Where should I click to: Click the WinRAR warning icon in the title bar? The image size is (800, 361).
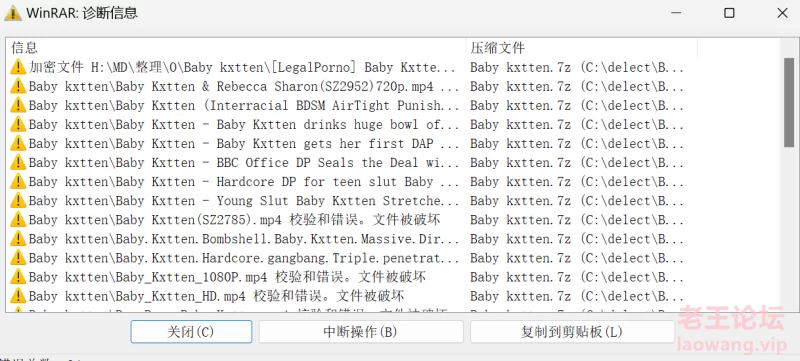click(13, 13)
